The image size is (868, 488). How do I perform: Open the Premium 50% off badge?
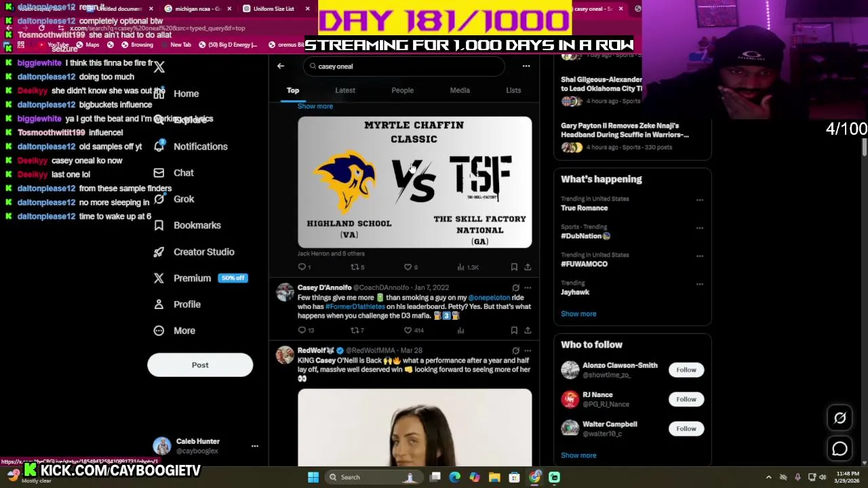[x=233, y=278]
